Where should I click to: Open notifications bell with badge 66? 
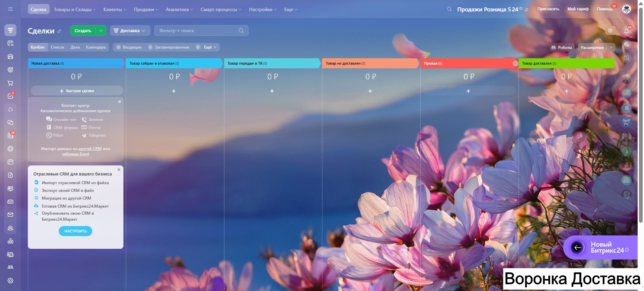pyautogui.click(x=627, y=31)
